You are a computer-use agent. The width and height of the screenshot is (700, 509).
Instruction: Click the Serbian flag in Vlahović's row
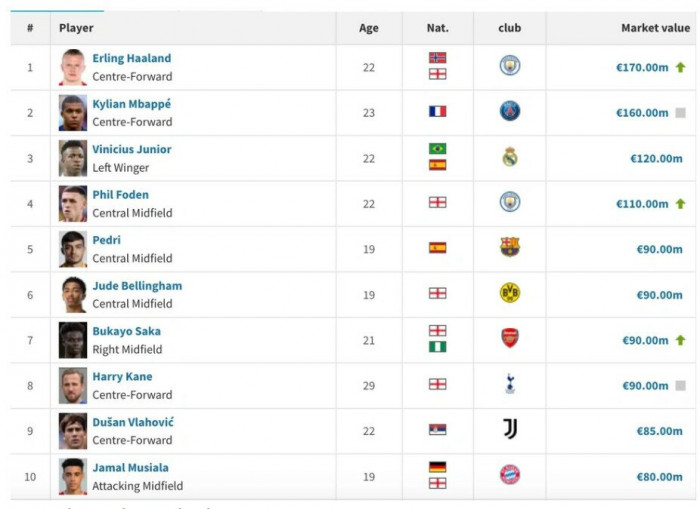tap(437, 430)
